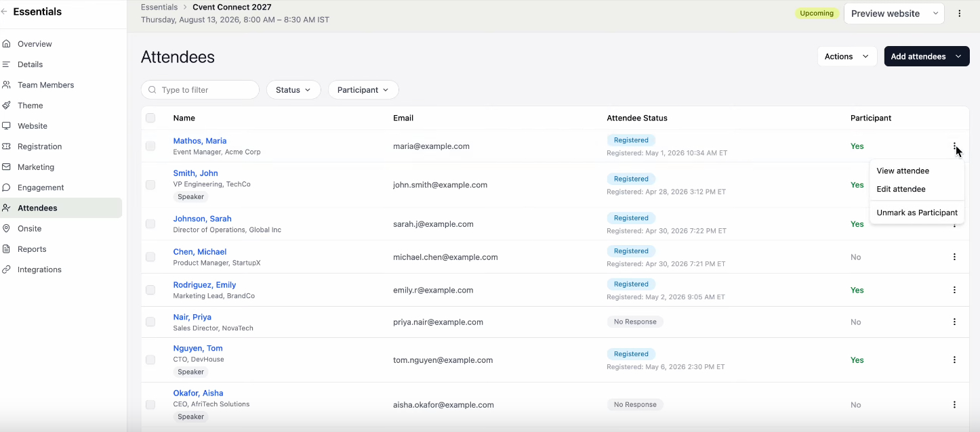
Task: Click the Engagement chat bubble icon
Action: pyautogui.click(x=6, y=188)
